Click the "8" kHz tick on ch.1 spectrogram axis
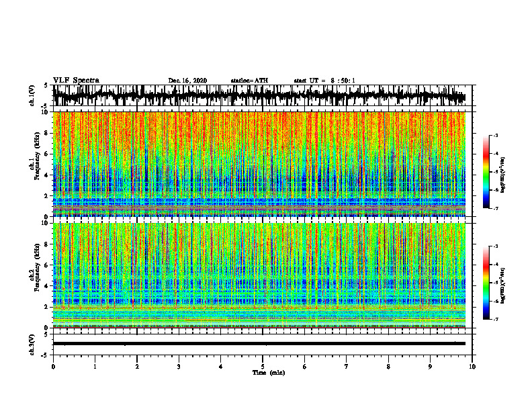The height and width of the screenshot is (411, 532). [47, 133]
